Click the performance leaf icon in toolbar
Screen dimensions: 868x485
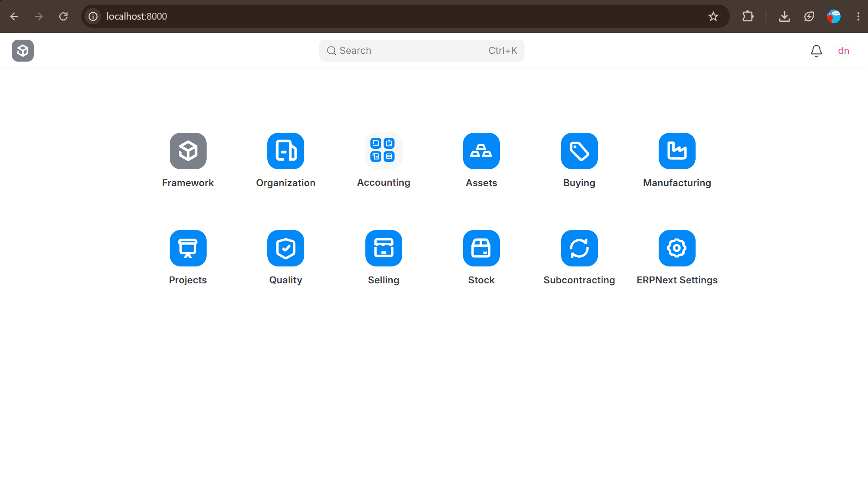(809, 16)
